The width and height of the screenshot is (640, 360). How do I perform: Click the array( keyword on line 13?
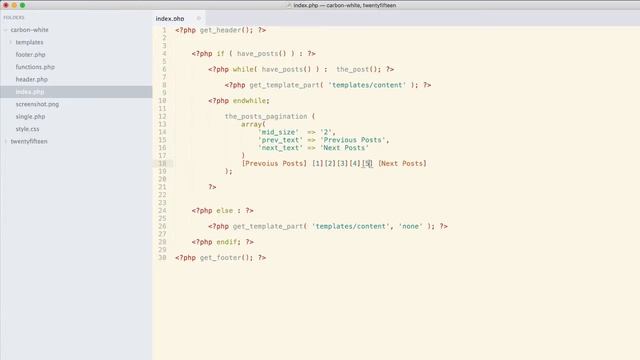click(x=253, y=124)
